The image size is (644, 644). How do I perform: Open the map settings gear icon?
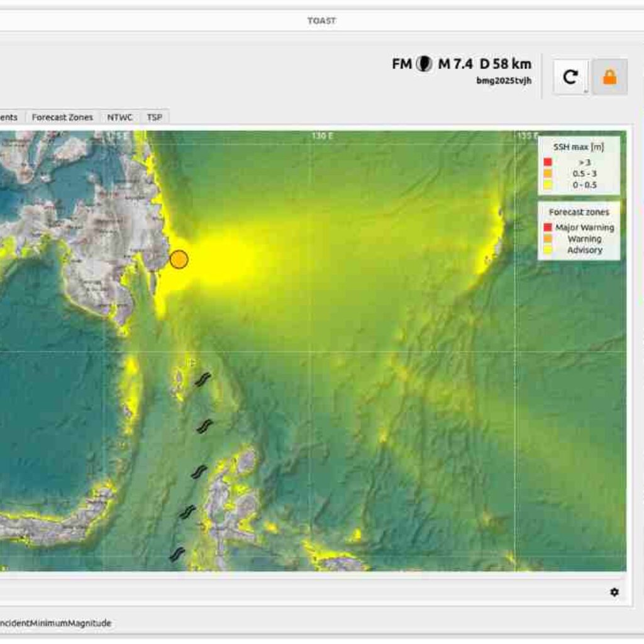click(614, 592)
